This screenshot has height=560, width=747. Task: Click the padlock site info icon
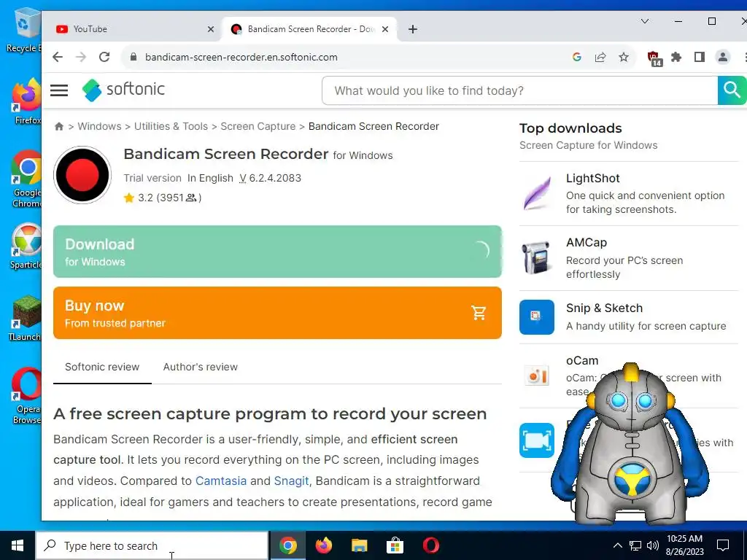(133, 57)
